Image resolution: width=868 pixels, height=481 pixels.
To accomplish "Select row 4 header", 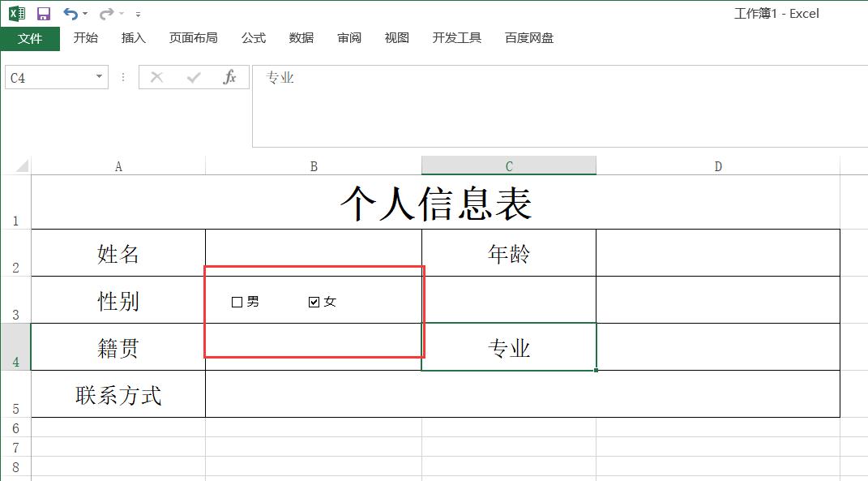I will (15, 347).
